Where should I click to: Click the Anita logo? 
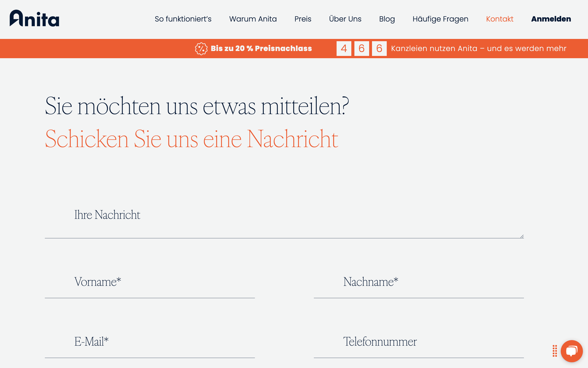34,18
